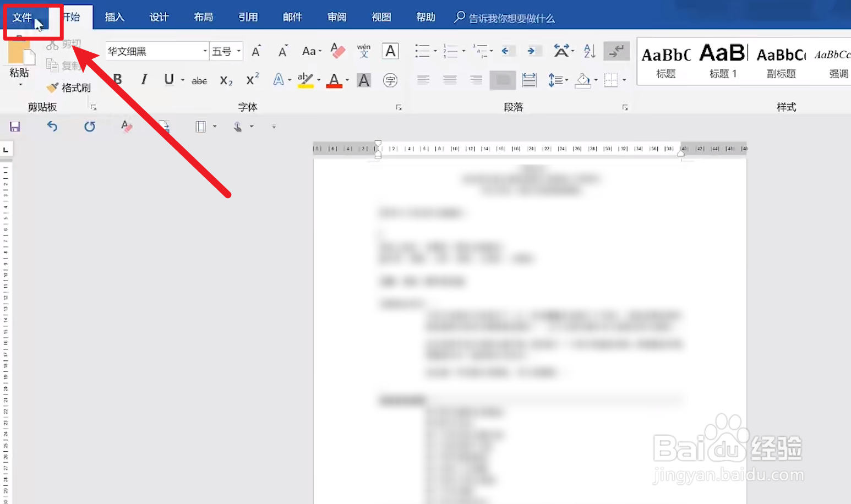Toggle underline formatting

(169, 80)
